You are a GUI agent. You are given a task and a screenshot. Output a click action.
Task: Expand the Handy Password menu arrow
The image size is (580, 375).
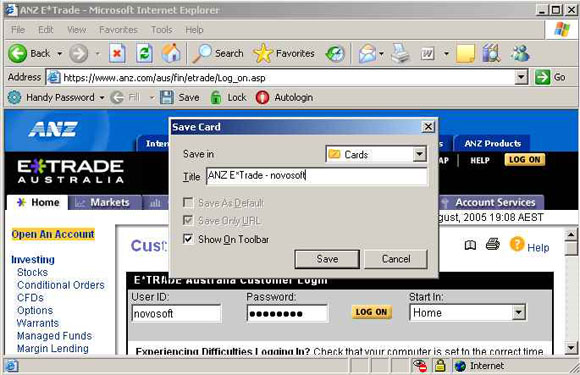pos(102,98)
